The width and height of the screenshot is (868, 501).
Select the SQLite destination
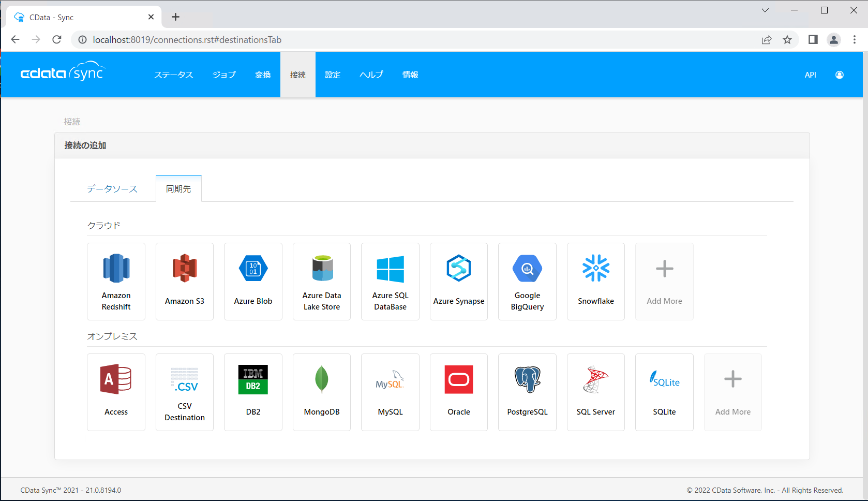click(664, 392)
